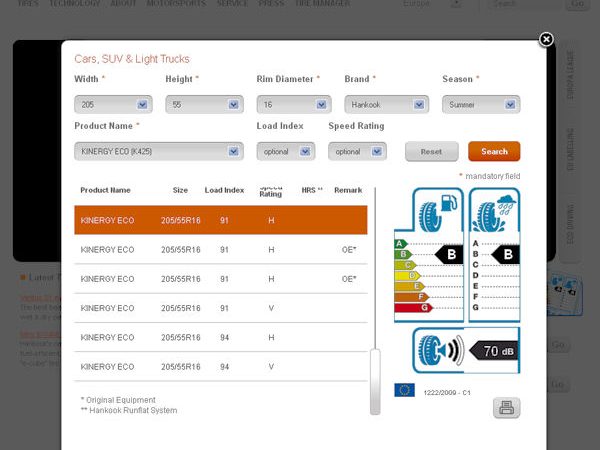Image resolution: width=600 pixels, height=450 pixels.
Task: Click the Go button in the background page header
Action: pyautogui.click(x=577, y=4)
